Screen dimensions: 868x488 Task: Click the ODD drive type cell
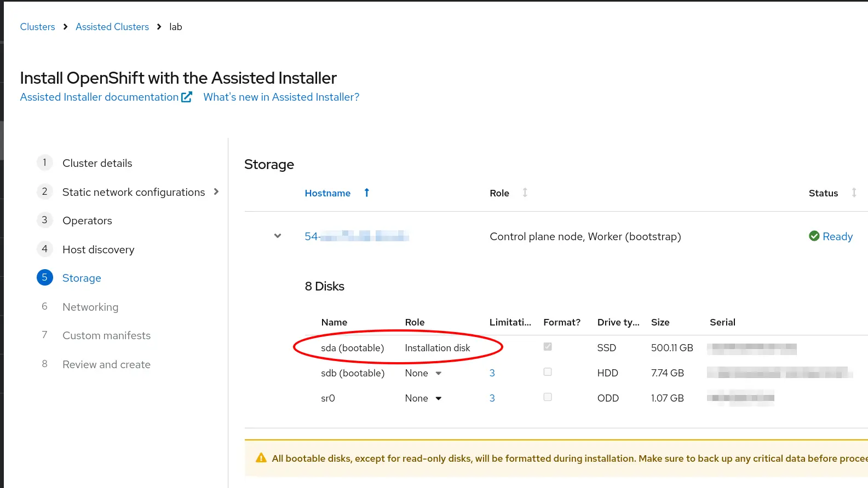tap(608, 398)
